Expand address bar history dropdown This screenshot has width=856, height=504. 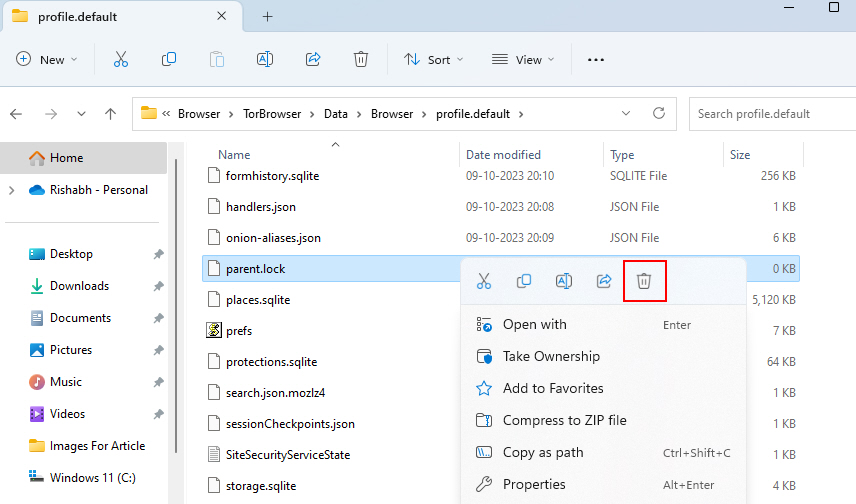click(x=626, y=113)
